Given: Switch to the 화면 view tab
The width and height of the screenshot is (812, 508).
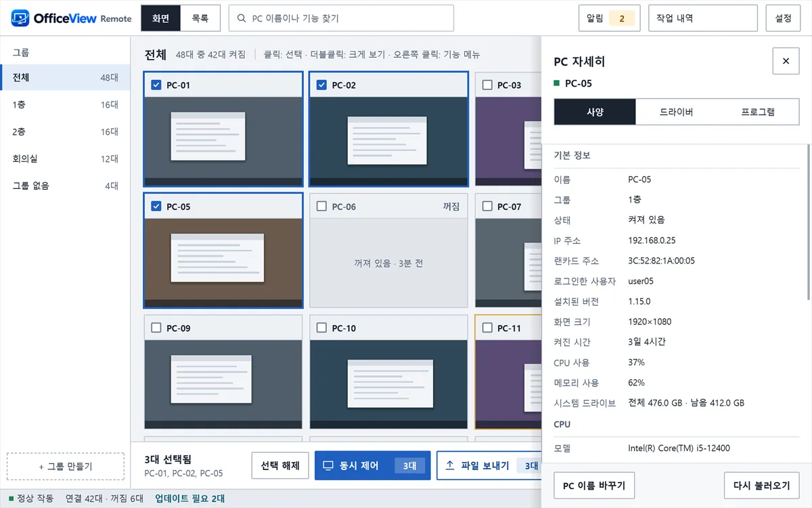Looking at the screenshot, I should point(161,18).
